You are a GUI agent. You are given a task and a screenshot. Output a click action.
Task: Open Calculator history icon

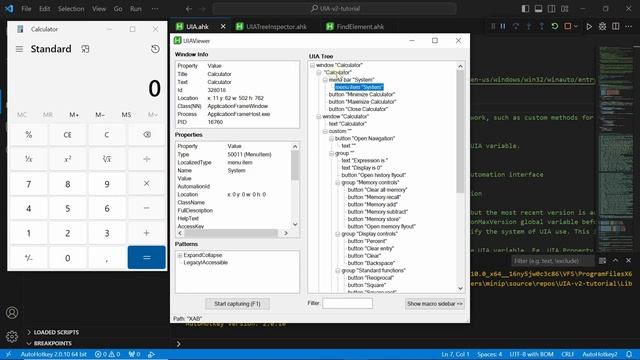click(x=155, y=49)
